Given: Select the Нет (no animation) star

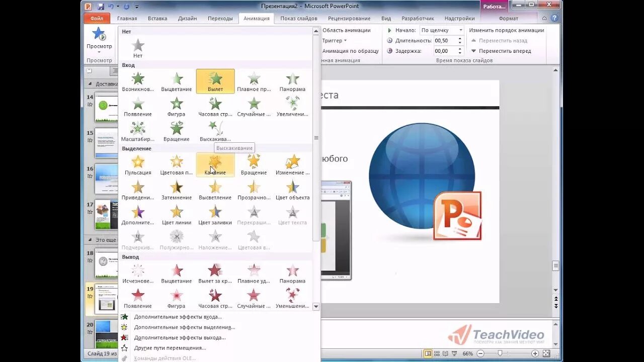Looking at the screenshot, I should coord(138,48).
